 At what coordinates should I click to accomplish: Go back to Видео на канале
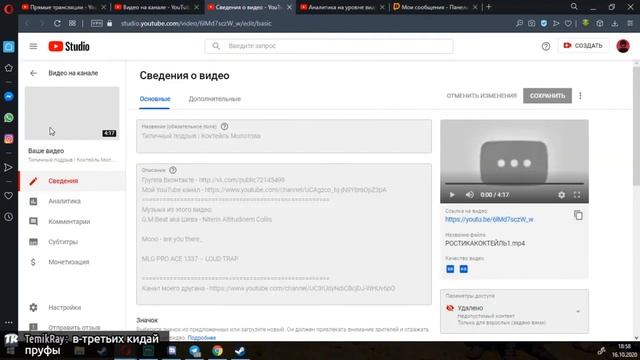pos(33,73)
